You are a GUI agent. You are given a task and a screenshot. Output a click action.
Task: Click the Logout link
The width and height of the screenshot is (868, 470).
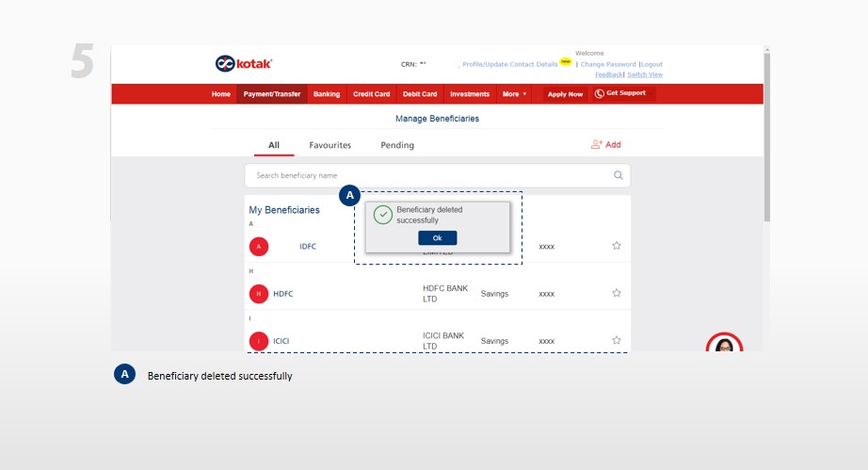tap(651, 64)
